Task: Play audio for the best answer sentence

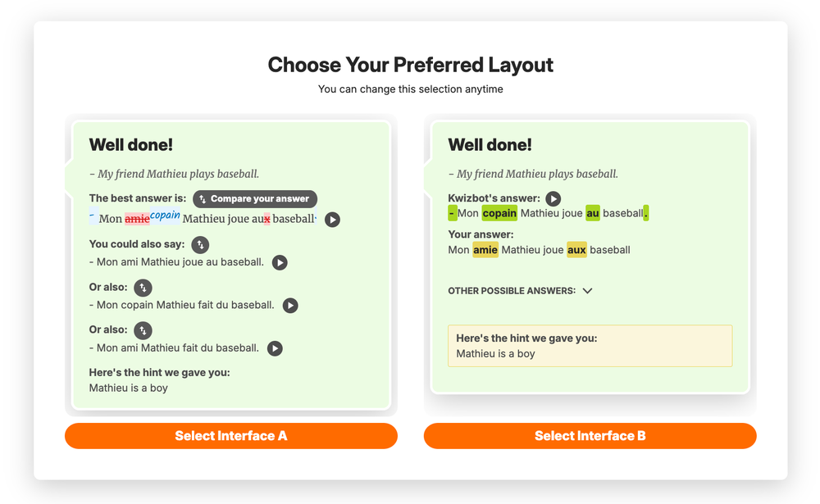Action: (332, 220)
